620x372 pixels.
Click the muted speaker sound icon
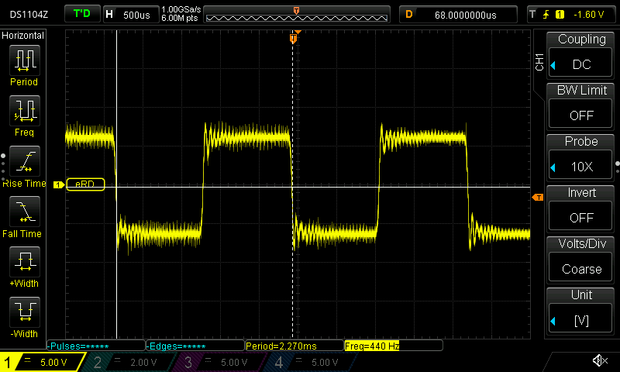[x=600, y=360]
